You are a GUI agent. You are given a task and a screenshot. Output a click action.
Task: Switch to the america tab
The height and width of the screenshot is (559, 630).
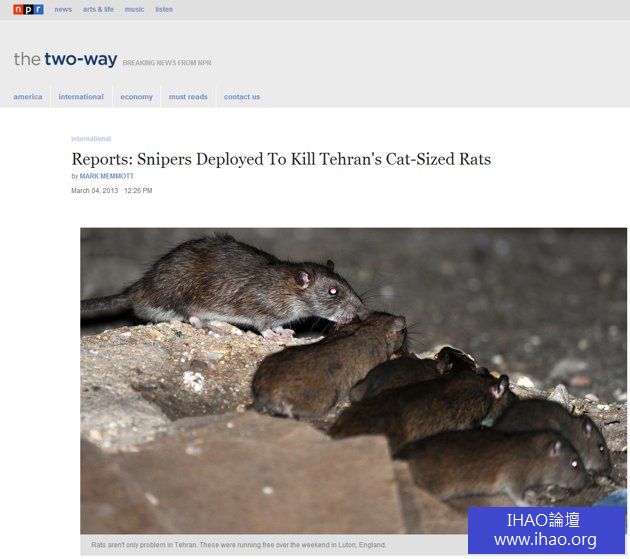tap(28, 97)
